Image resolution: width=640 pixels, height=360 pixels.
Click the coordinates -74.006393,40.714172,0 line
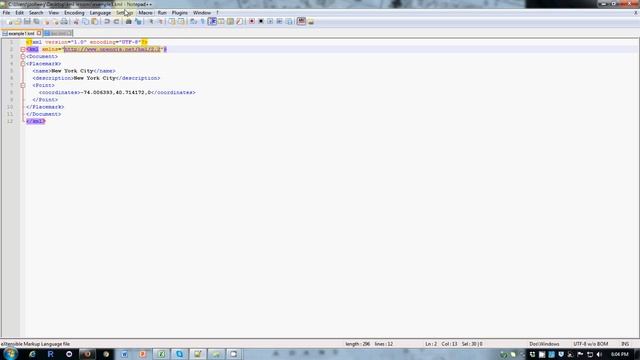tap(117, 93)
